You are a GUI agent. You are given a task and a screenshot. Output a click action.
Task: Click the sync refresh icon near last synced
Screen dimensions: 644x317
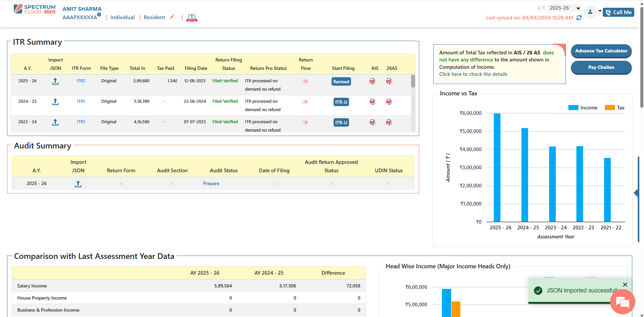point(579,18)
